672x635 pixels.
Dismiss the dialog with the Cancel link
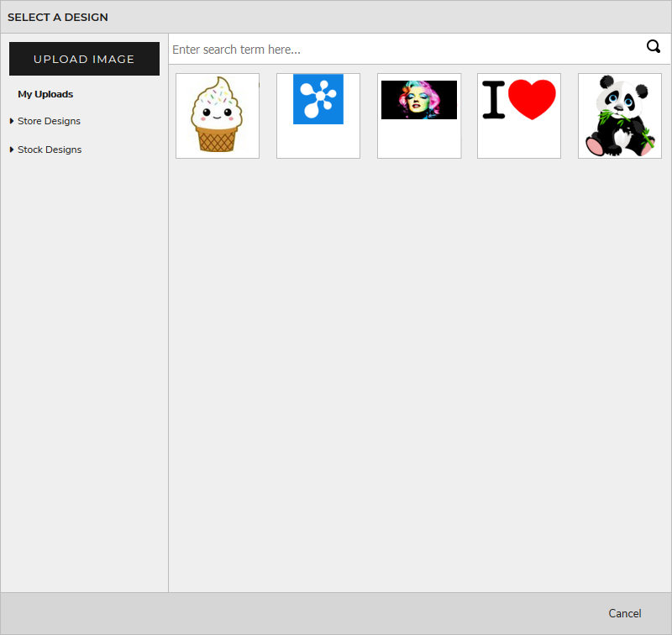tap(625, 613)
